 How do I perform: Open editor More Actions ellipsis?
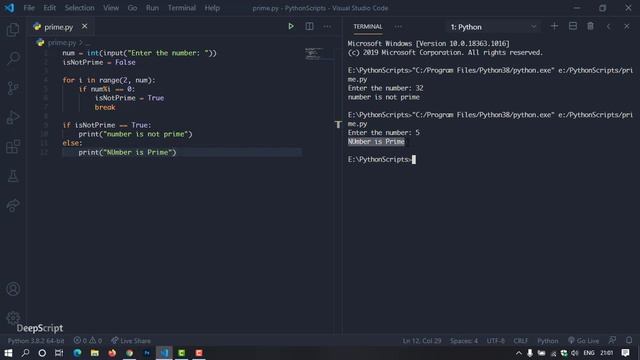(x=327, y=27)
